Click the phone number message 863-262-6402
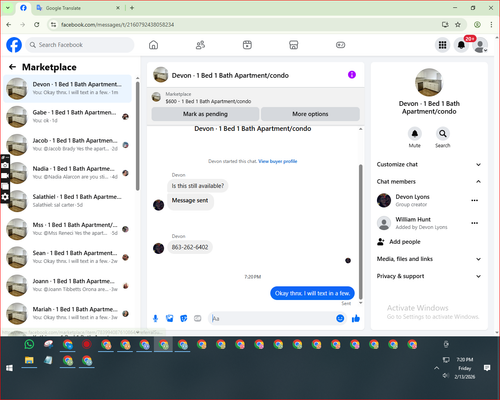This screenshot has width=500, height=400. click(x=190, y=247)
